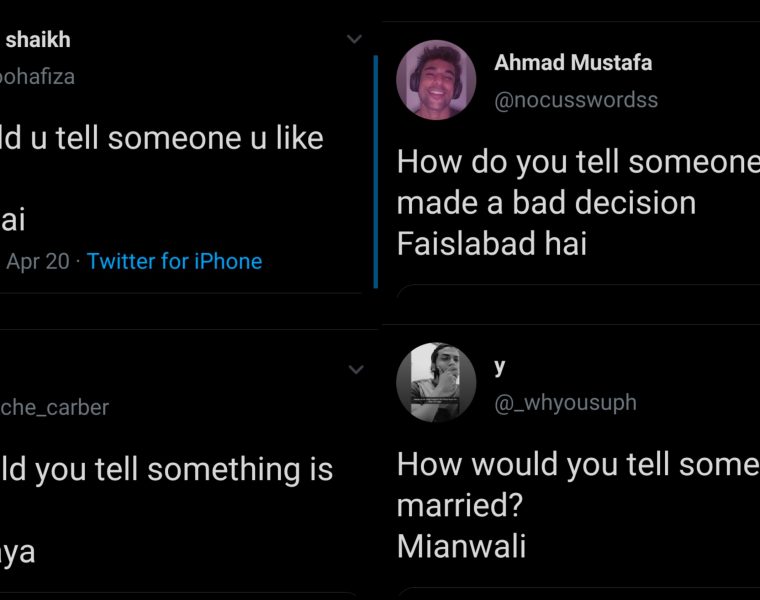Visit the che_carber username
The image size is (760, 600).
tap(54, 407)
